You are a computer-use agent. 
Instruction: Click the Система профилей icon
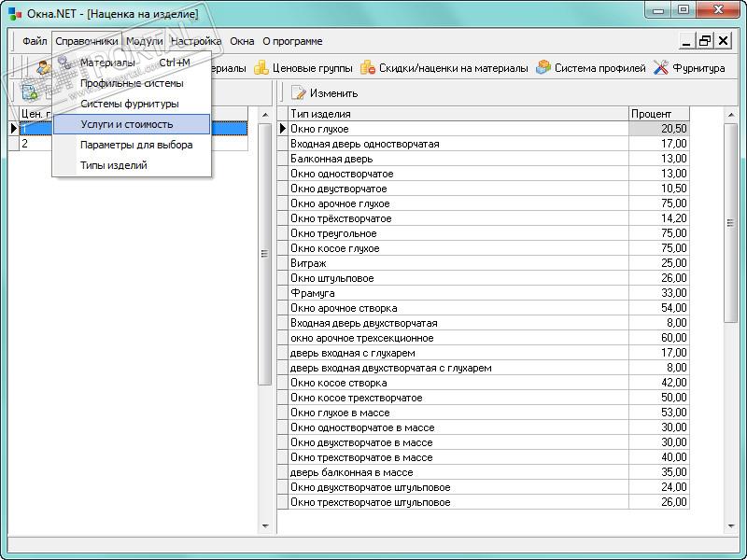(x=543, y=67)
